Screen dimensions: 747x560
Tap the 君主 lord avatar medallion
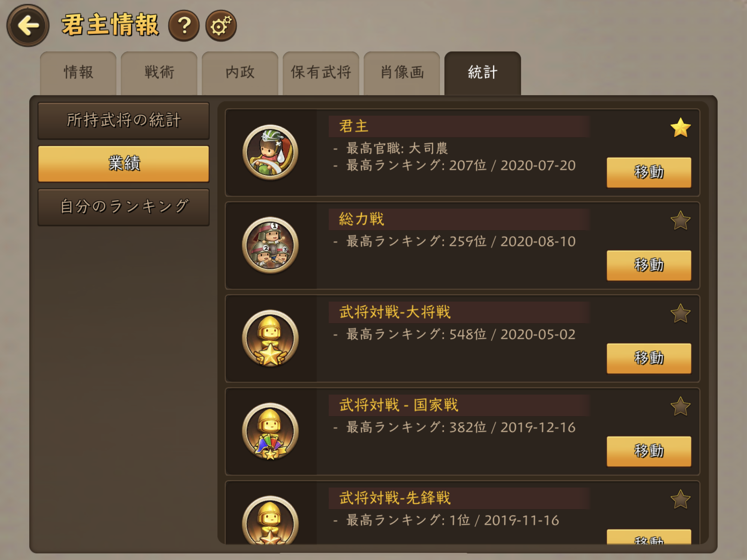[270, 152]
